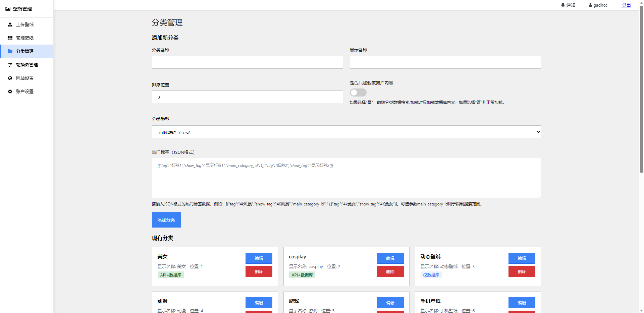Click the folder icon beside 分类管理

coord(10,51)
